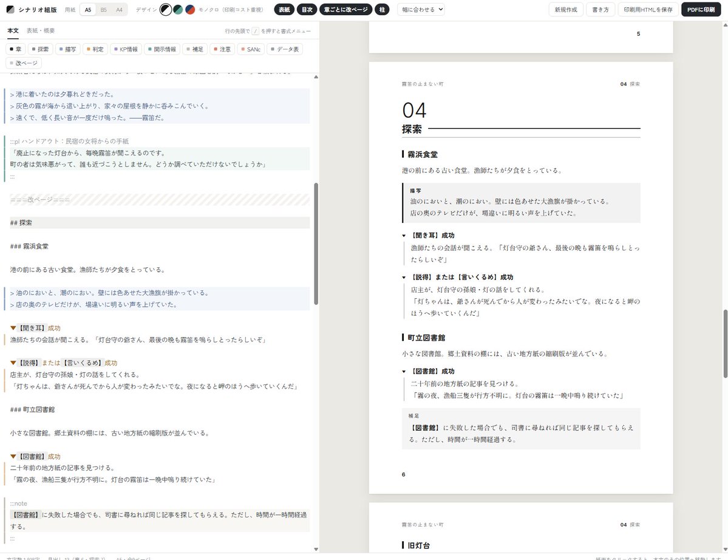Insert a データ表 table block
Image resolution: width=728 pixels, height=560 pixels.
point(285,49)
